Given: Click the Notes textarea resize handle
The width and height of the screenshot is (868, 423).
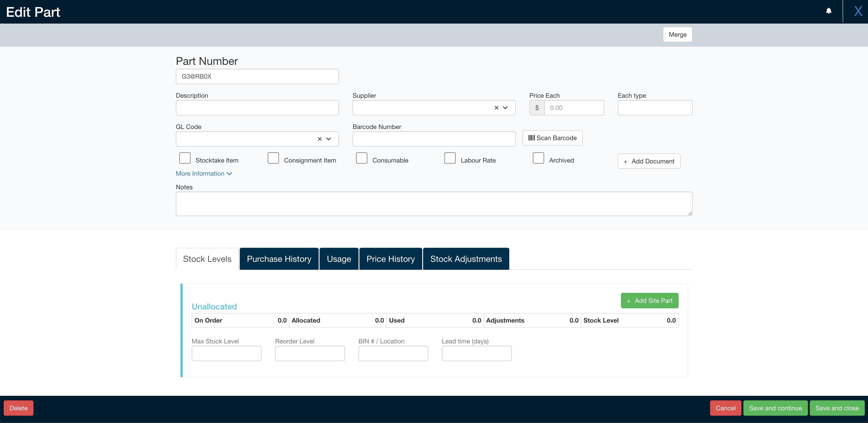Looking at the screenshot, I should (x=690, y=213).
